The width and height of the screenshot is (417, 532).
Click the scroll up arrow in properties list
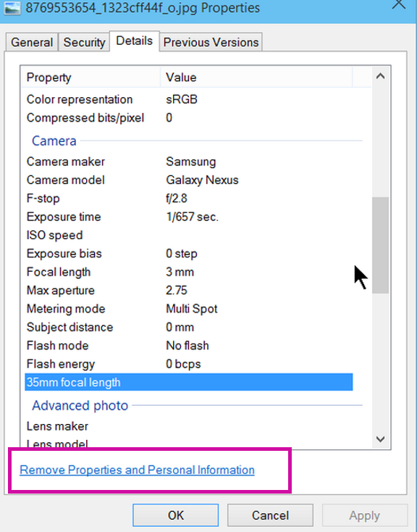tap(380, 76)
